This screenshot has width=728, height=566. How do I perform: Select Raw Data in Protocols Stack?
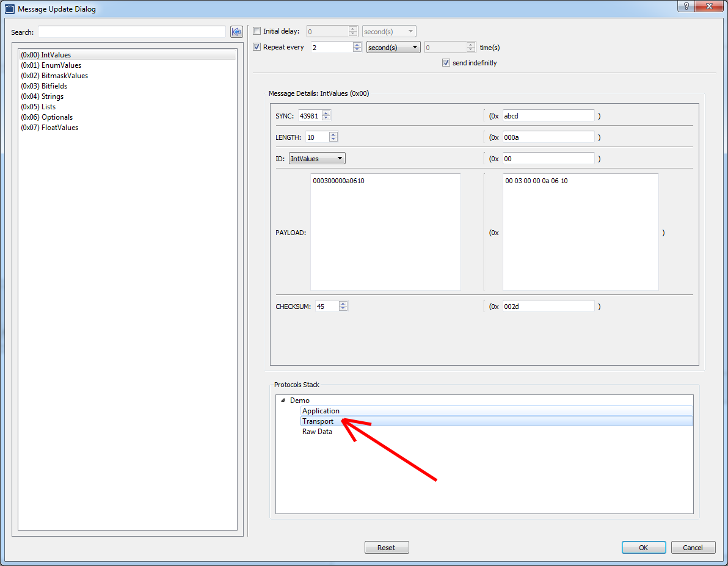coord(317,432)
